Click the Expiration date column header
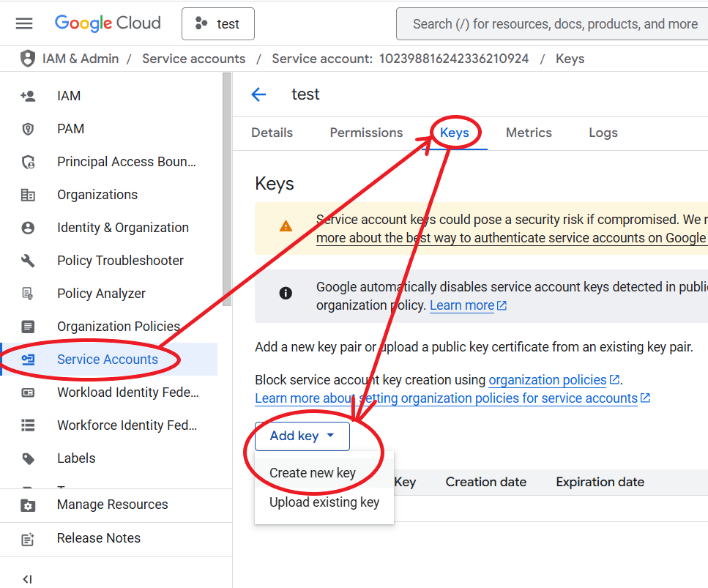Screen dimensions: 708x588 pyautogui.click(x=600, y=483)
